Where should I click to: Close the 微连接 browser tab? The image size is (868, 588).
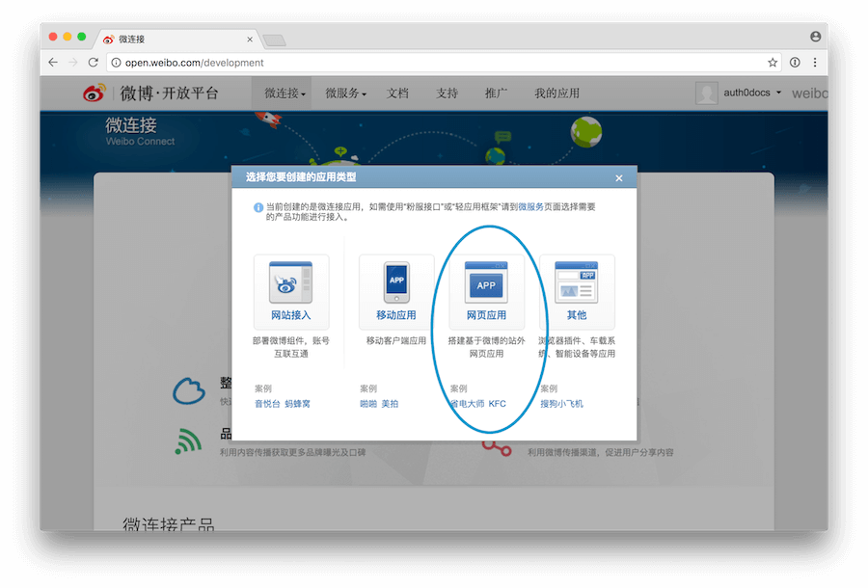[250, 40]
